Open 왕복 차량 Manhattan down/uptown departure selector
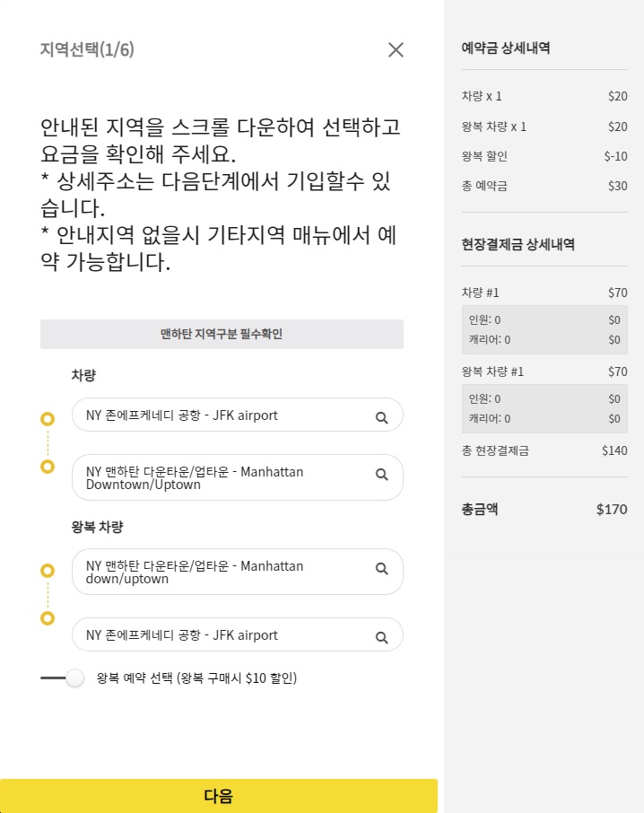This screenshot has height=813, width=644. [224, 572]
